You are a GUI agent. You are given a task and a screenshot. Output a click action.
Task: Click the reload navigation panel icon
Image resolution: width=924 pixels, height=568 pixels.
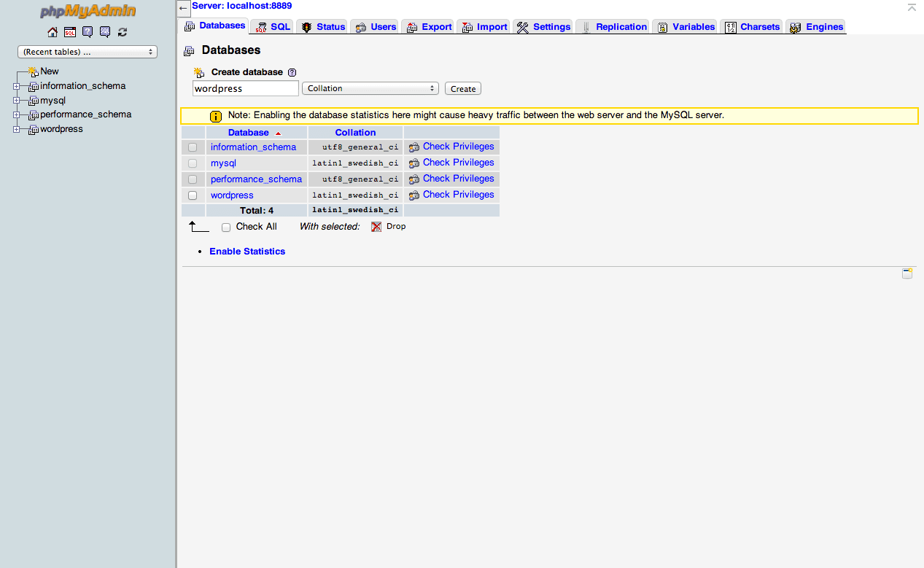click(x=123, y=32)
